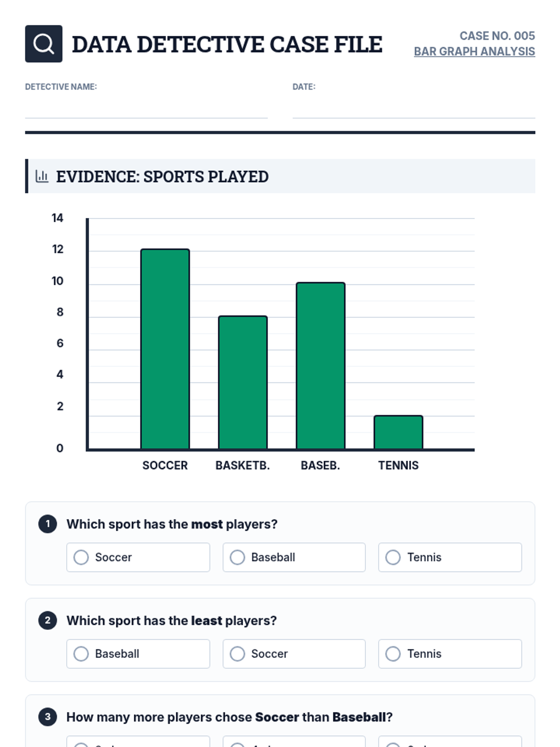Click the Basketball bar in the chart
Screen dimensions: 560x747
pos(243,383)
